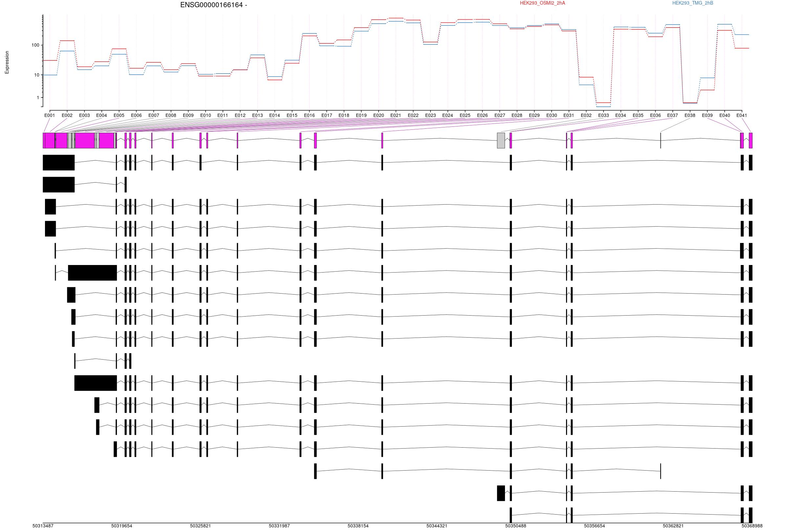Select exon bin label E038
Screen dimensions: 788x532
690,115
